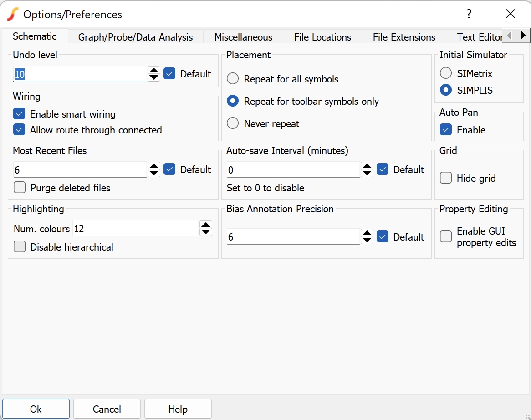Decrease Bias Annotation Precision value
The height and width of the screenshot is (420, 531).
tap(367, 241)
